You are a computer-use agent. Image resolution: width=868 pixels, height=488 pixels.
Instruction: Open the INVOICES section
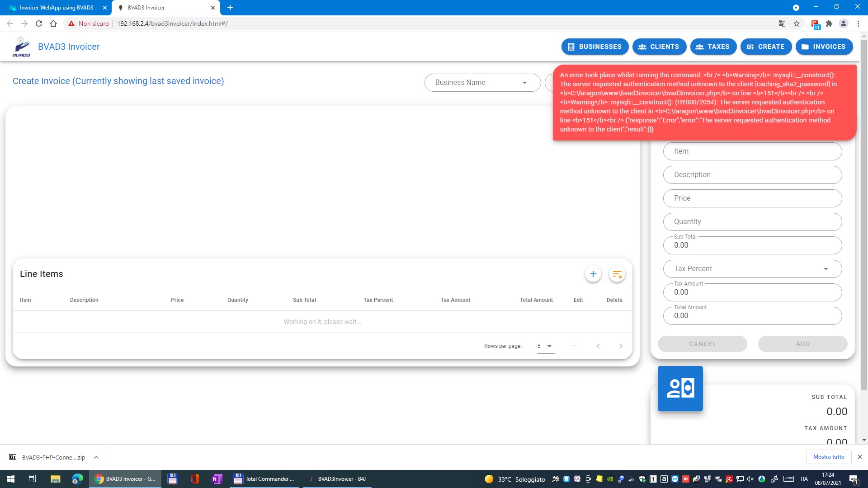point(824,47)
